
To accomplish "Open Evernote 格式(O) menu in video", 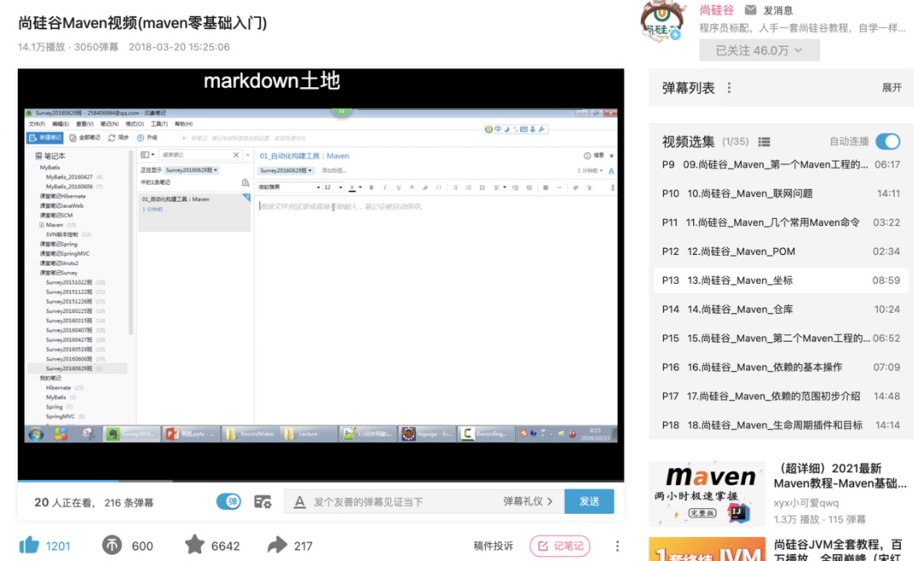I will [134, 124].
